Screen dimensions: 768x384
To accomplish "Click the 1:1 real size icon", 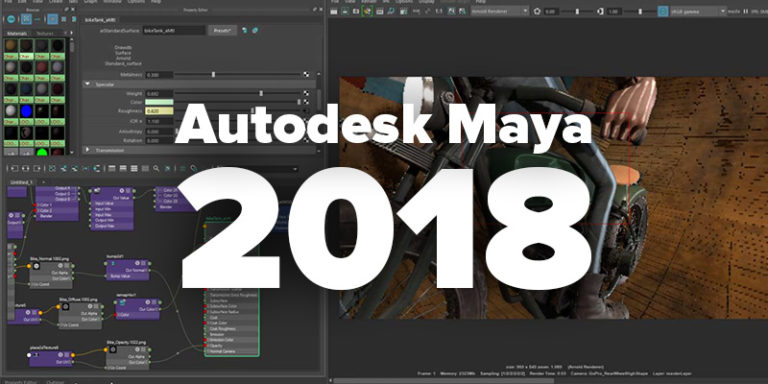I will click(439, 11).
